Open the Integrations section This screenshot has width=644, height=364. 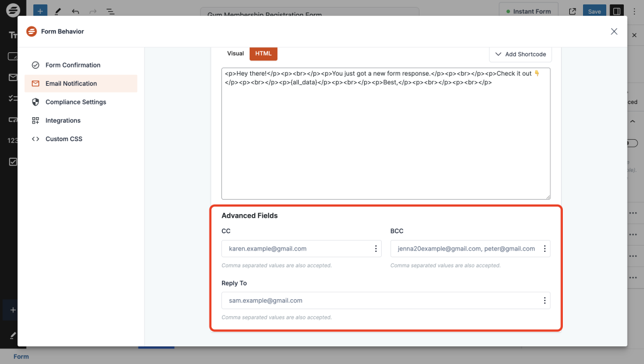tap(63, 120)
